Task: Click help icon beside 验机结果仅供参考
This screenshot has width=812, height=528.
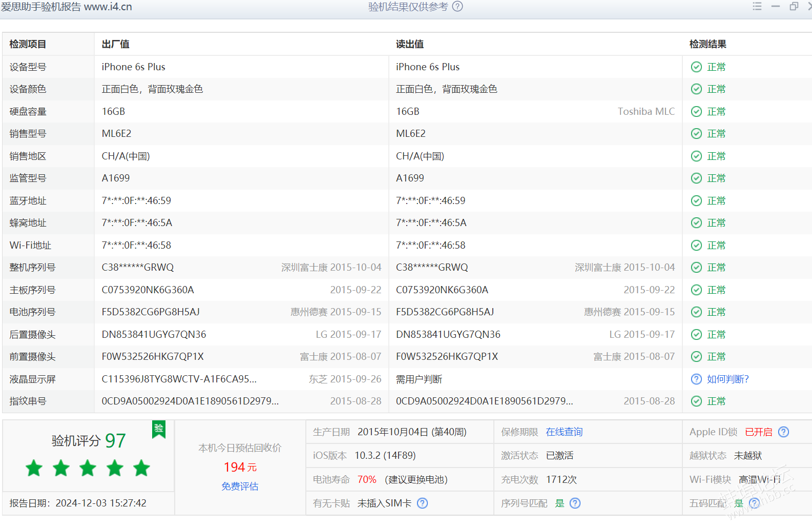Action: [x=457, y=7]
